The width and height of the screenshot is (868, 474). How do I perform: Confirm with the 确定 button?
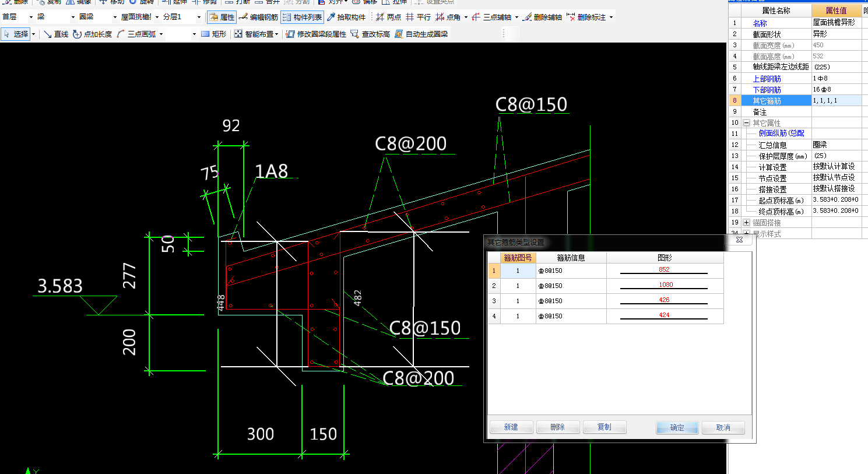click(x=677, y=428)
